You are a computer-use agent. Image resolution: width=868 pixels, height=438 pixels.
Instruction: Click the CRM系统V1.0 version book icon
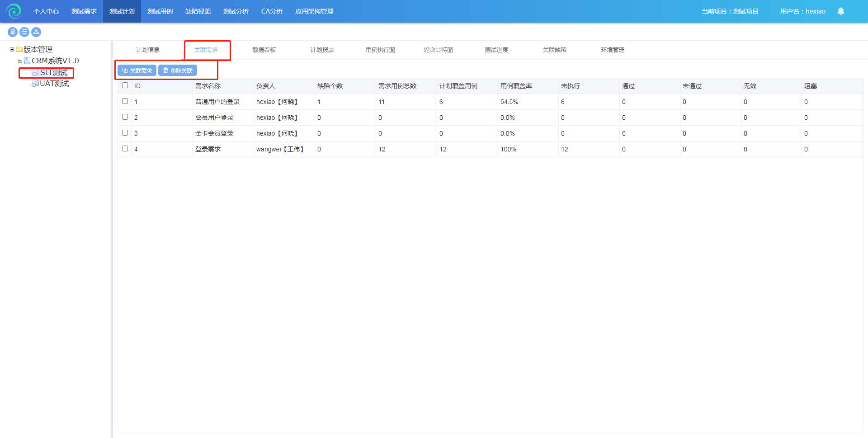[27, 61]
